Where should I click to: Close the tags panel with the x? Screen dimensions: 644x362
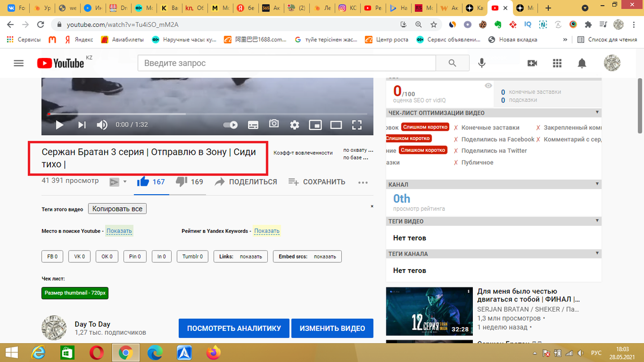[372, 206]
